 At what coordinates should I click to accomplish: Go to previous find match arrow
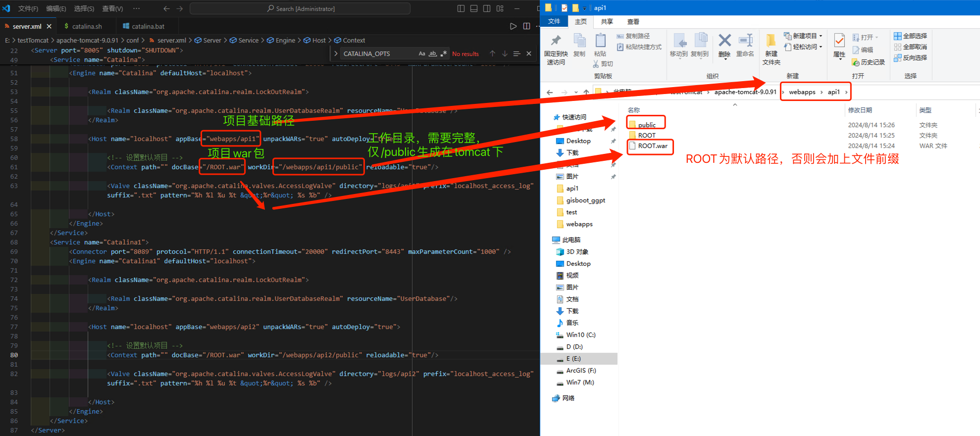click(x=492, y=53)
